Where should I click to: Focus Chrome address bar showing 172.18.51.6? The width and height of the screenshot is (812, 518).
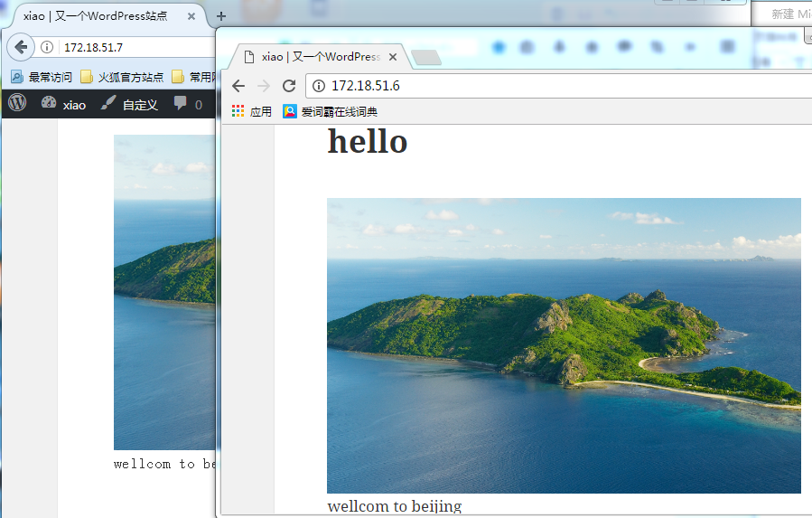(x=559, y=86)
